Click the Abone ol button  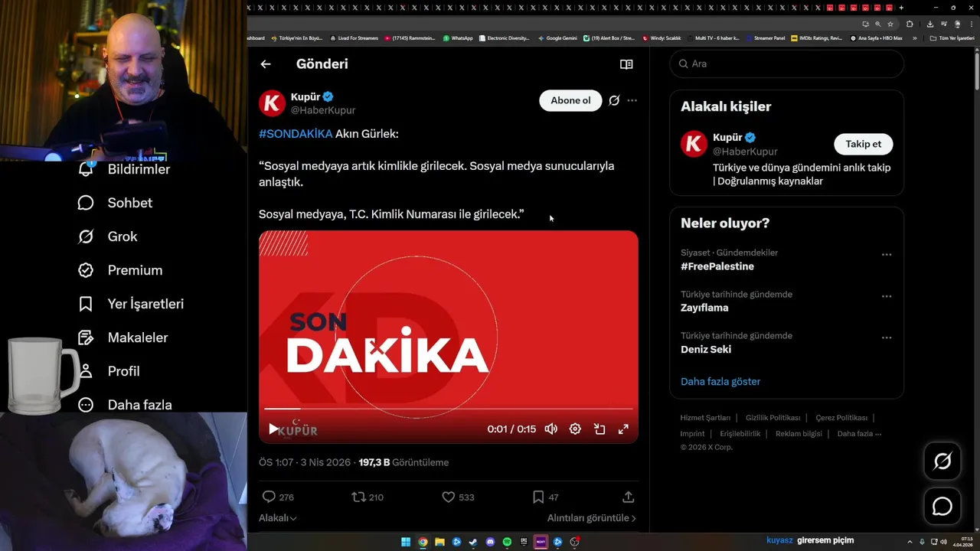570,100
